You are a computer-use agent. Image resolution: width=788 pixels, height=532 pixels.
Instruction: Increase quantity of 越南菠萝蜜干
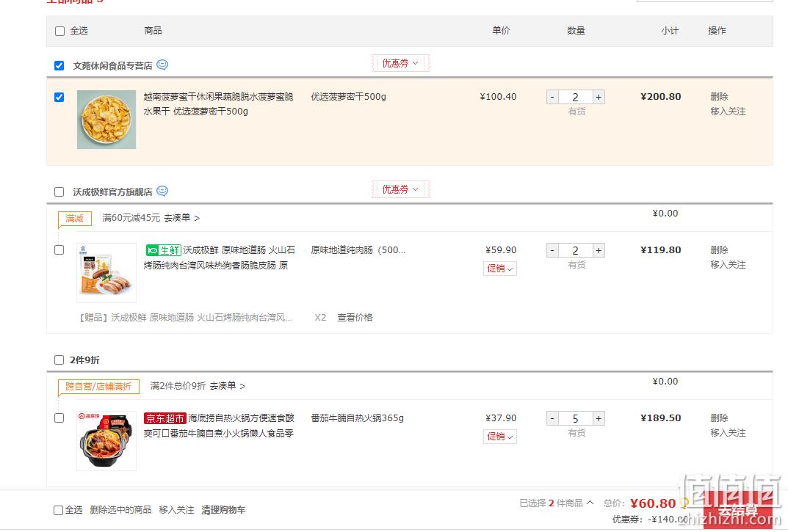point(599,97)
